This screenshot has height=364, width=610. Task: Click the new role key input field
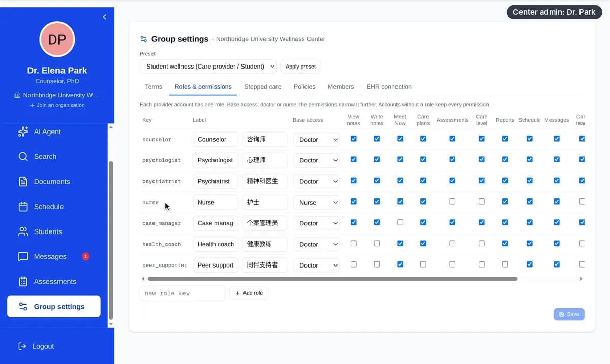pos(182,293)
